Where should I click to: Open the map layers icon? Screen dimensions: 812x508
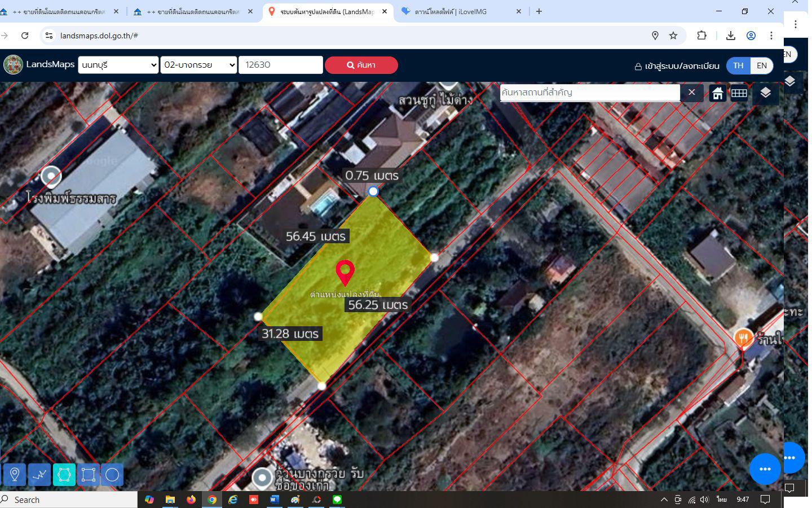tap(765, 93)
